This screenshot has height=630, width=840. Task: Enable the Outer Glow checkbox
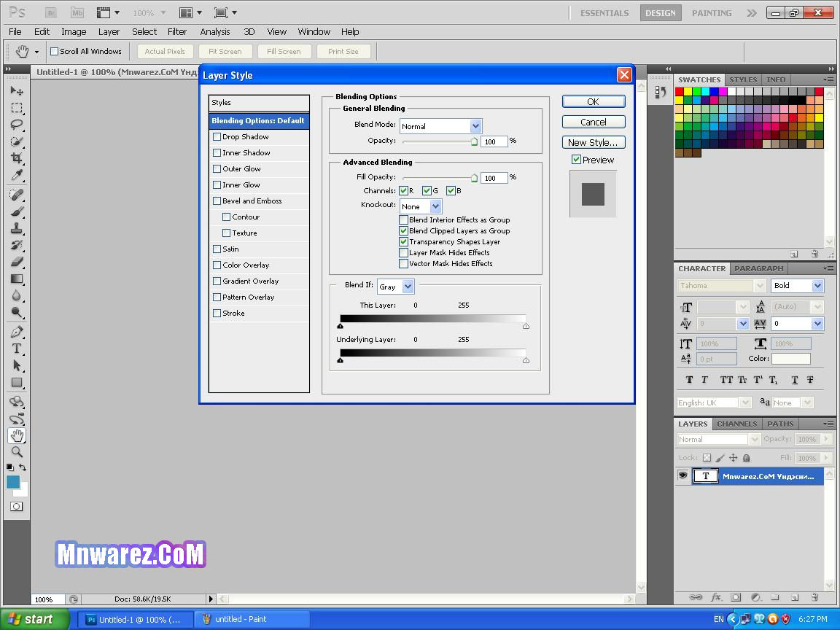[217, 168]
